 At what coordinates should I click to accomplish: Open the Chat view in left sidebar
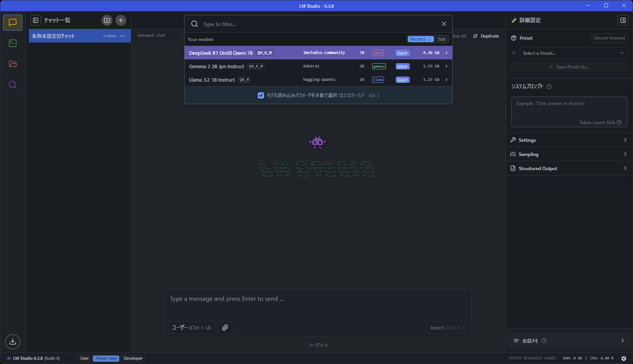pyautogui.click(x=13, y=23)
